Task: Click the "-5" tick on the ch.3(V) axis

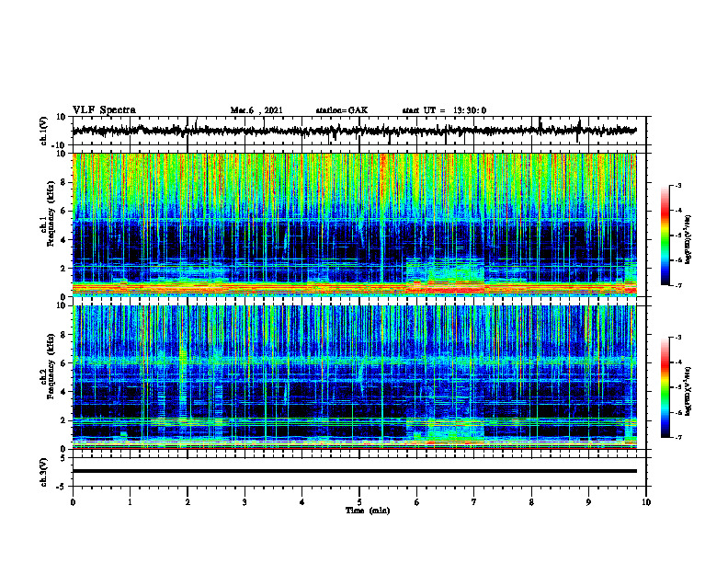Action: pyautogui.click(x=63, y=487)
